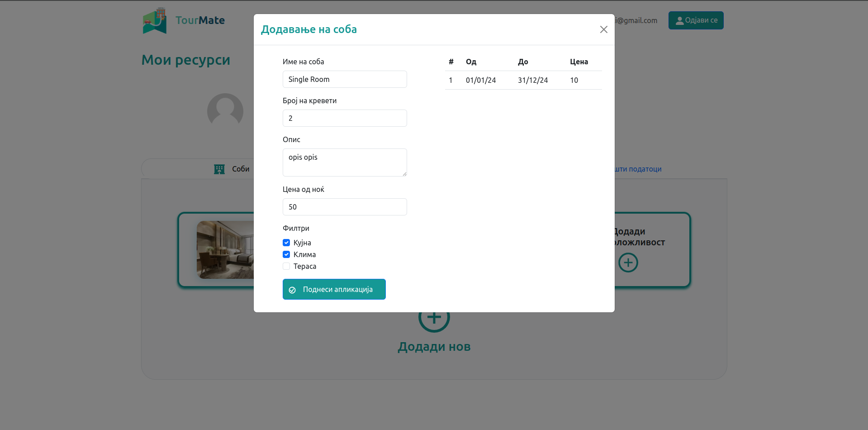Click the room name input field
Viewport: 868px width, 430px height.
coord(345,79)
